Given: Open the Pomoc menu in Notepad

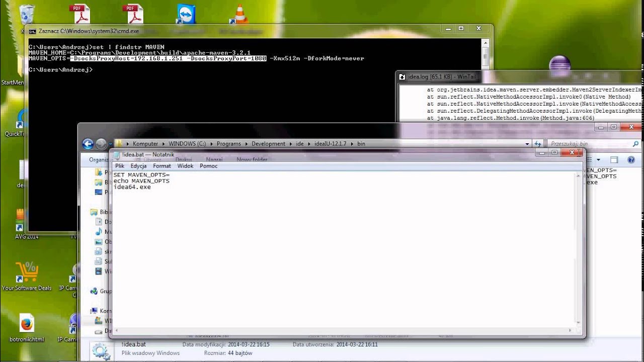Looking at the screenshot, I should coord(209,166).
